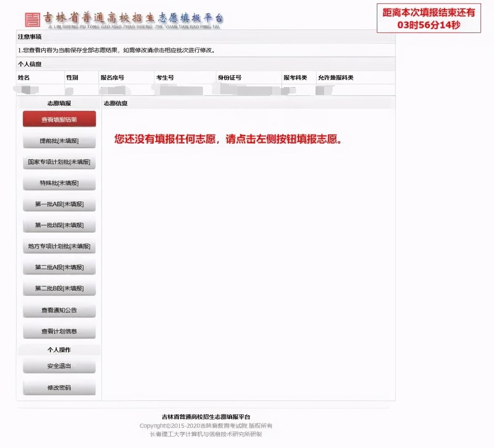Click the 个人操作 sidebar heading
This screenshot has height=448, width=494.
pos(59,350)
